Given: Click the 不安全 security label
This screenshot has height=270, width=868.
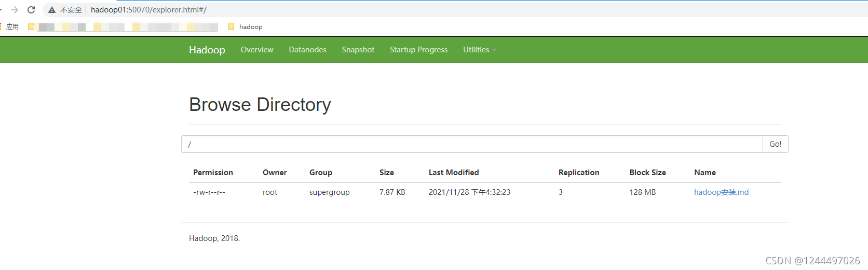Looking at the screenshot, I should tap(71, 10).
